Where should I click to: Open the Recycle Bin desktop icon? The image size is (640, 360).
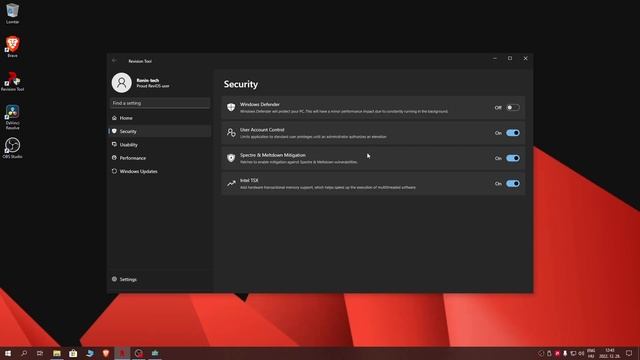12,13
